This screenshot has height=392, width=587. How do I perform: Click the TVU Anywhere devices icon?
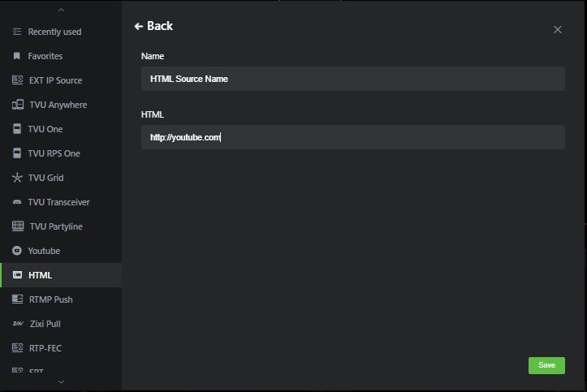click(18, 105)
